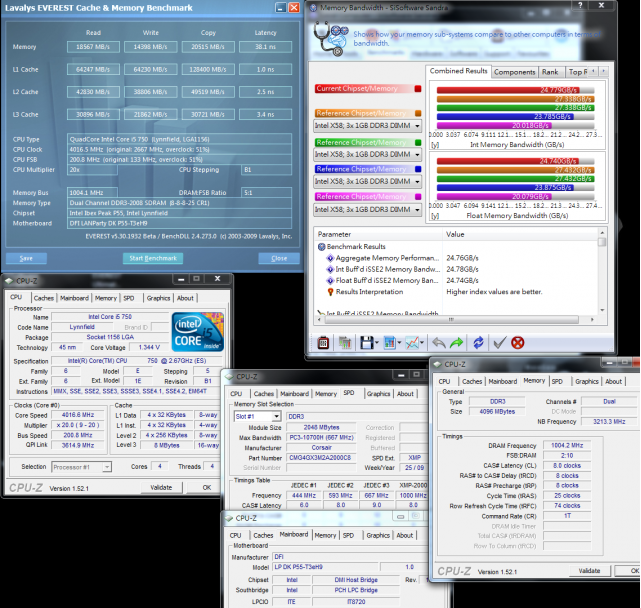Open the About tab in the CPU-Z SPD window
The width and height of the screenshot is (641, 608).
click(405, 394)
